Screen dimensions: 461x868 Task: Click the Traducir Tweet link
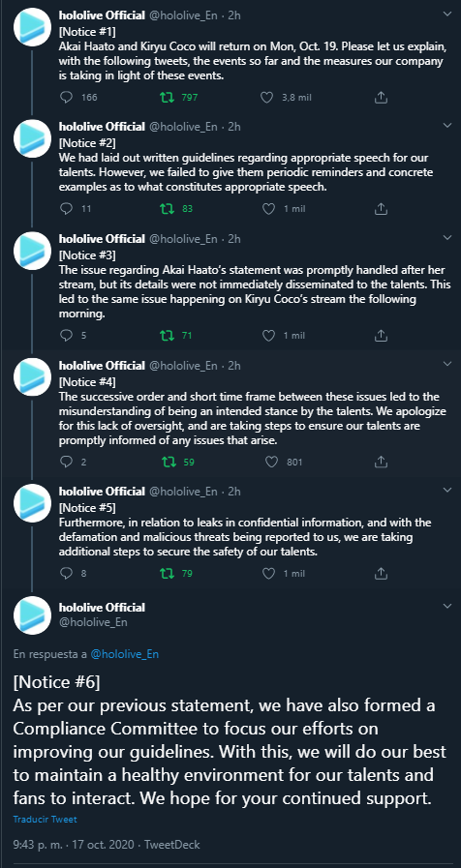(x=45, y=819)
